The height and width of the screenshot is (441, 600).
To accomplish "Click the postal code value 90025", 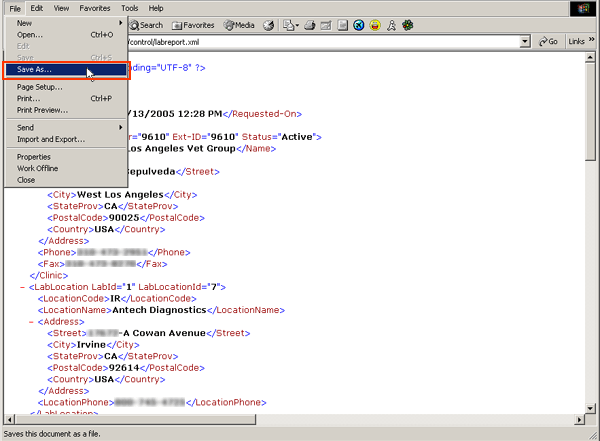I will [x=124, y=218].
